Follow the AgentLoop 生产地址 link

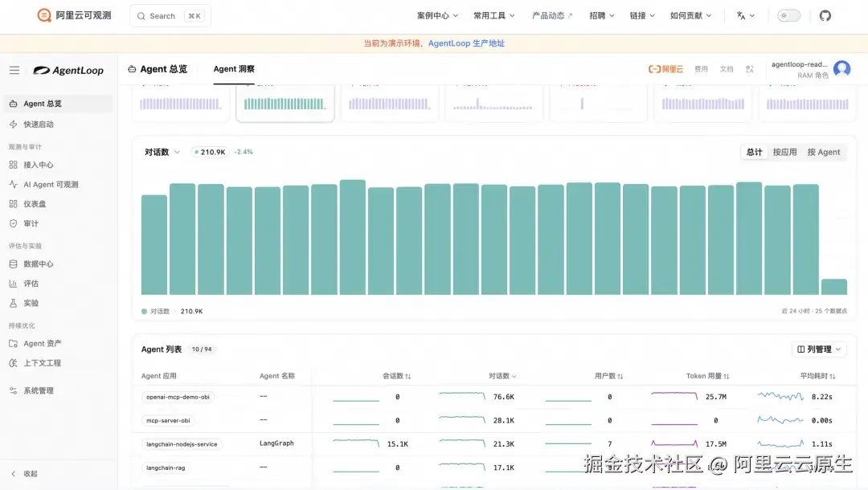click(x=466, y=43)
